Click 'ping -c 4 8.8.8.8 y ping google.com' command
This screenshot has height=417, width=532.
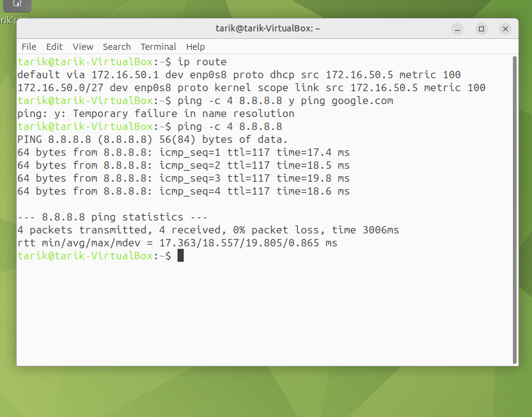pyautogui.click(x=285, y=100)
